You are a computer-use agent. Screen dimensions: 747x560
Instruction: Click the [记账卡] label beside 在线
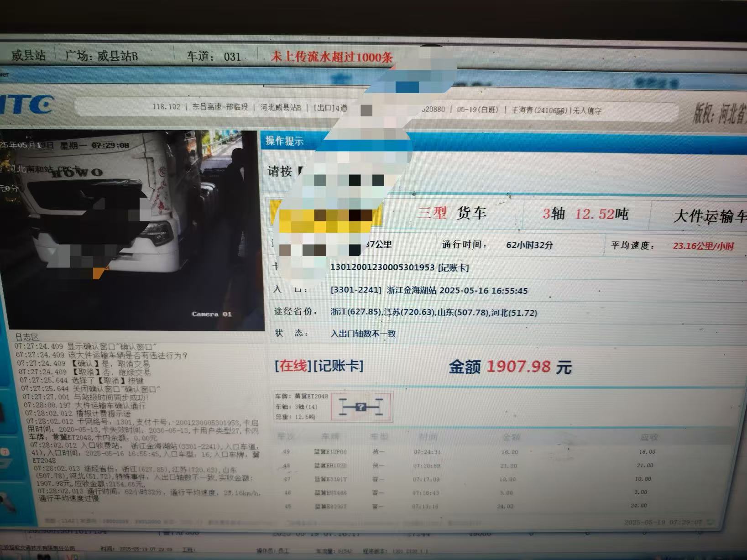(x=338, y=366)
